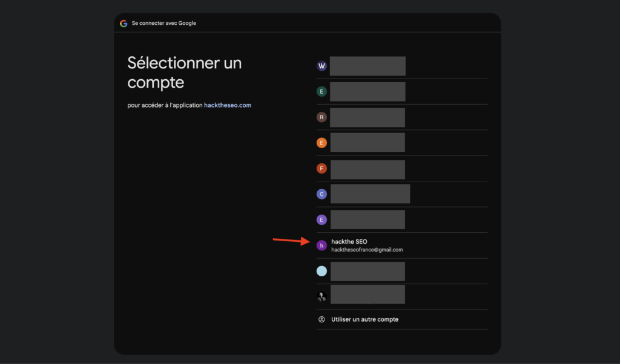The height and width of the screenshot is (364, 620).
Task: Choose the account with light blue blank avatar
Action: click(402, 271)
